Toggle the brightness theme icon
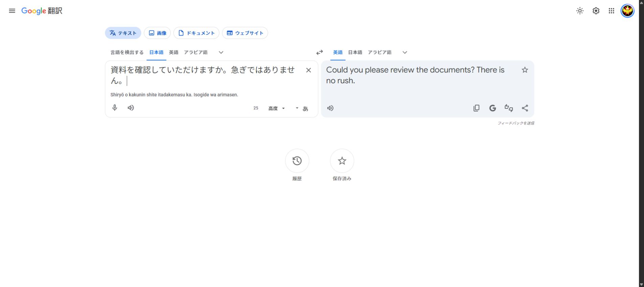 (x=580, y=11)
